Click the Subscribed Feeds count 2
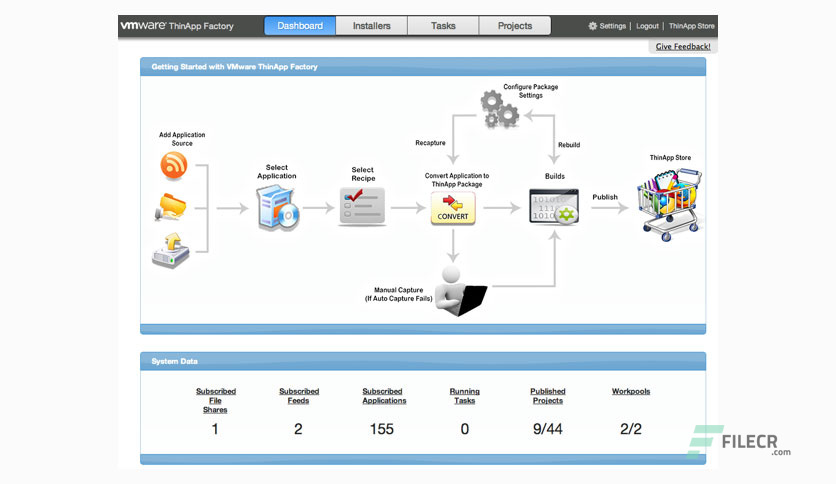 pos(298,429)
